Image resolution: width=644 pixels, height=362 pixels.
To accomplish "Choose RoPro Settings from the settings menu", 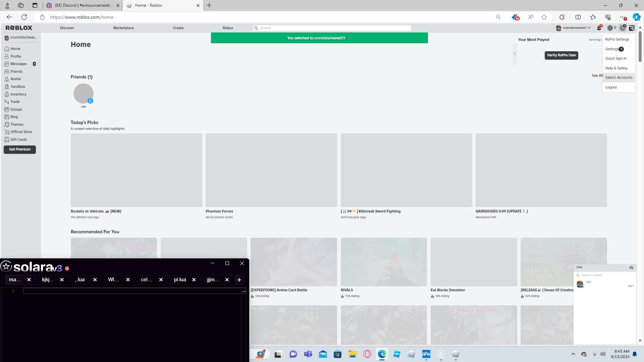I will 619,39.
